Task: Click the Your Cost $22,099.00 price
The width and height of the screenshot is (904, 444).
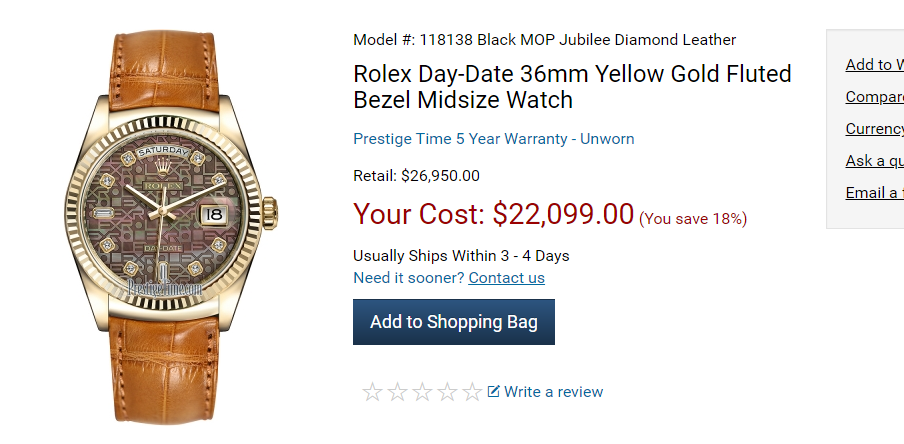Action: coord(494,214)
